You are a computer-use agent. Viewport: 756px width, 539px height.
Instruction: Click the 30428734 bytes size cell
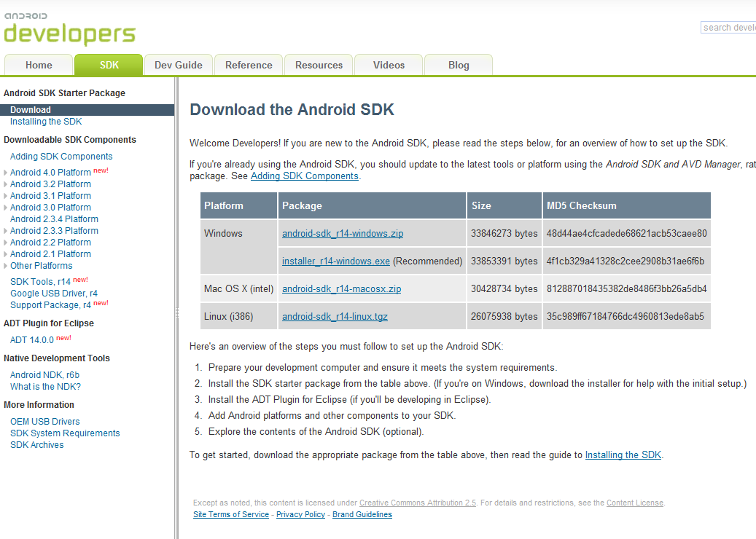pyautogui.click(x=504, y=288)
